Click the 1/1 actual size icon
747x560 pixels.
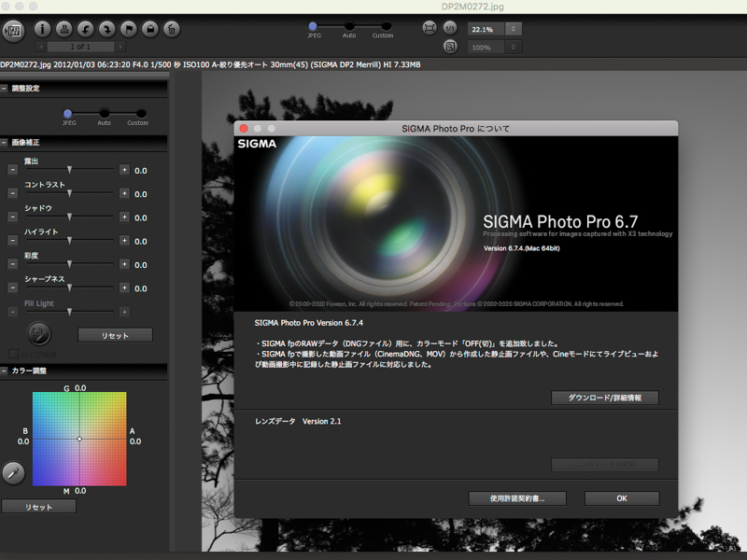pos(450,28)
